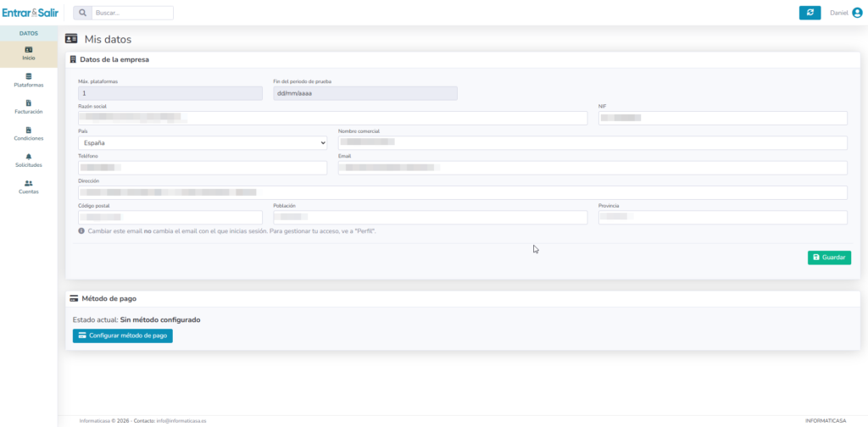Screen dimensions: 868x427
Task: Click the 'Datos de la empresa' panel title
Action: coord(114,59)
